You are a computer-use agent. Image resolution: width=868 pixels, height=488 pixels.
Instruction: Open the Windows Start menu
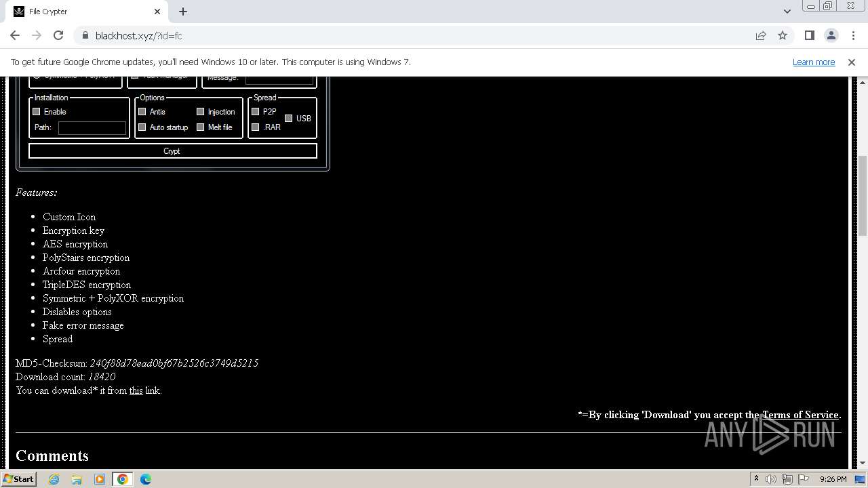tap(18, 479)
